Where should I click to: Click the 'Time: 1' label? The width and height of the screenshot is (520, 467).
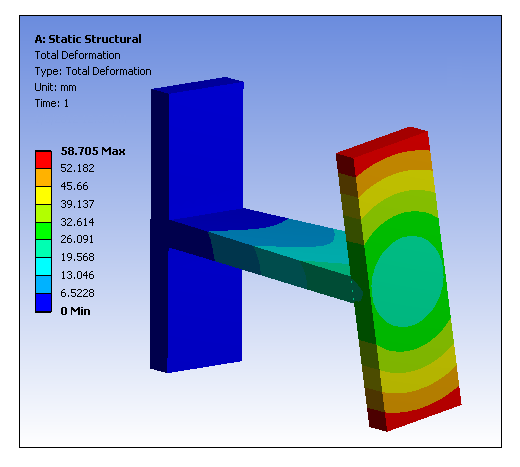(x=51, y=103)
